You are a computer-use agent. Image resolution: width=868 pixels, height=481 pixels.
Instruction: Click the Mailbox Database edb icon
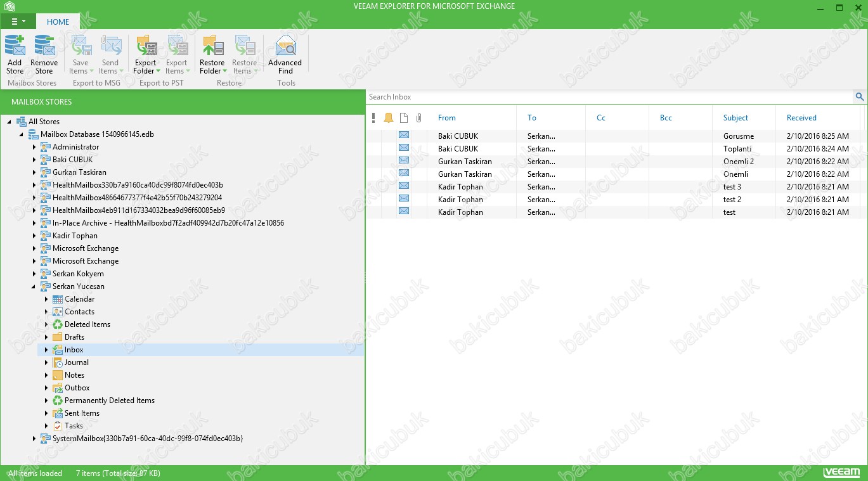pos(34,134)
